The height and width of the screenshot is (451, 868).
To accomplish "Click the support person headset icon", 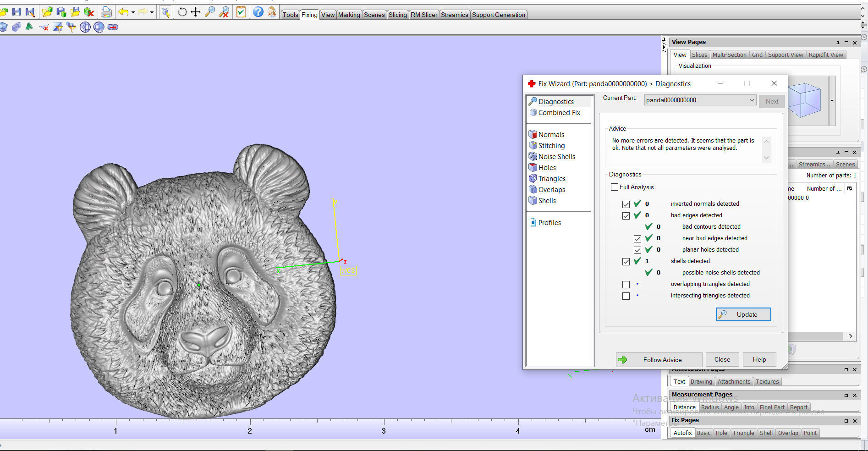I will [x=272, y=12].
